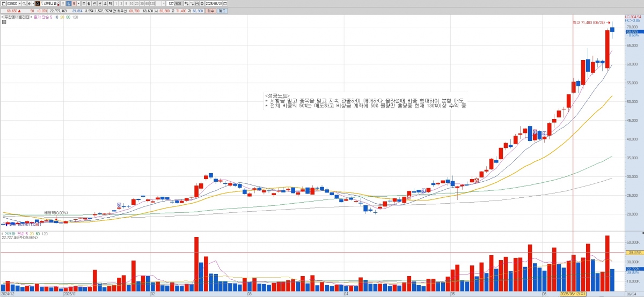Expand the stock code 034020 dropdown

pyautogui.click(x=19, y=3)
